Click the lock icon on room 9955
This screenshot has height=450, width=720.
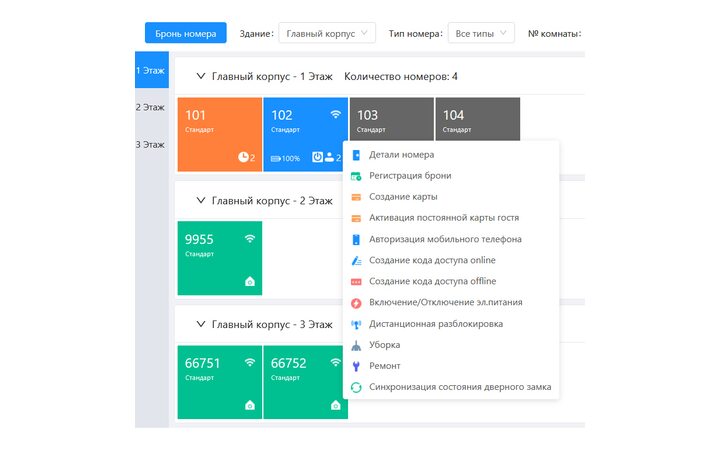tap(249, 282)
